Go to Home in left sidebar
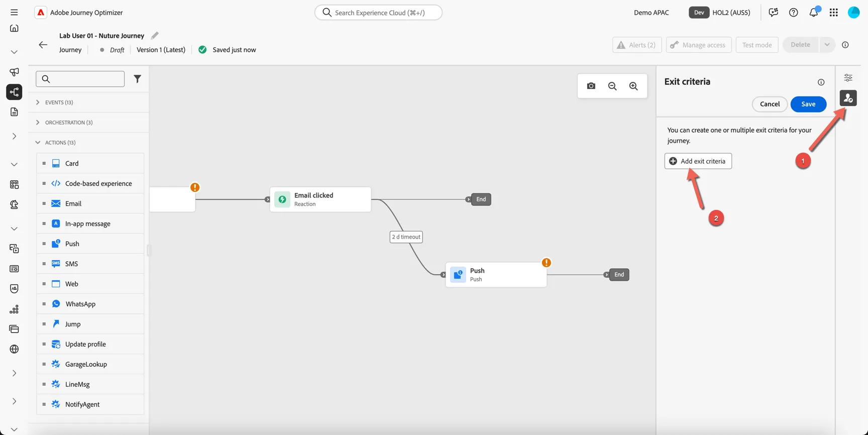The width and height of the screenshot is (868, 435). [14, 29]
